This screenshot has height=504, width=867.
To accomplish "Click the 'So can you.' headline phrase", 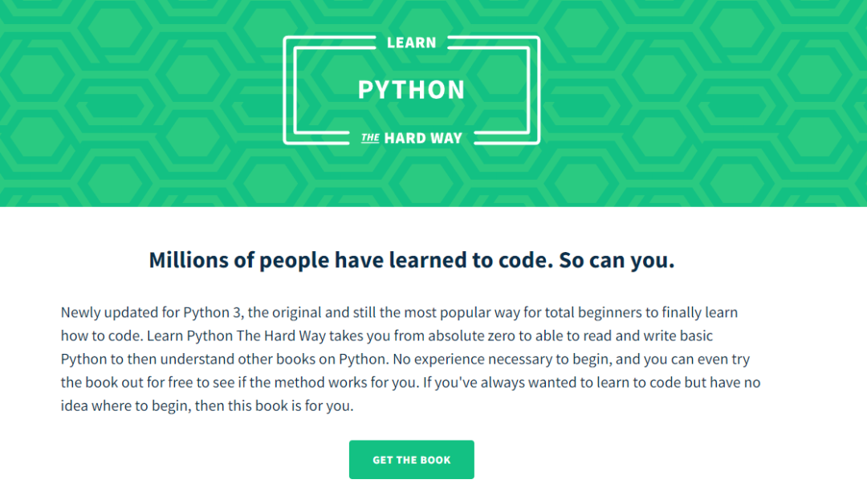I will (x=617, y=260).
